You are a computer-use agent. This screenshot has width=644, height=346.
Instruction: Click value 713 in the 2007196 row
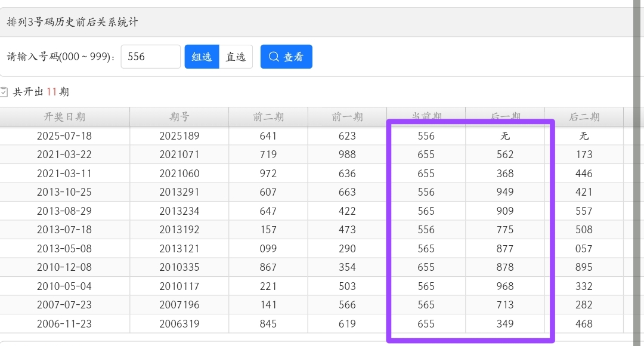click(x=505, y=304)
